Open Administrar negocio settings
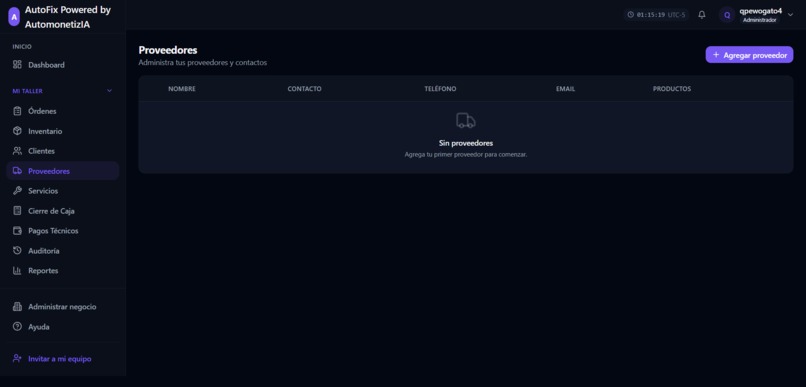Viewport: 806px width, 387px height. pyautogui.click(x=63, y=307)
